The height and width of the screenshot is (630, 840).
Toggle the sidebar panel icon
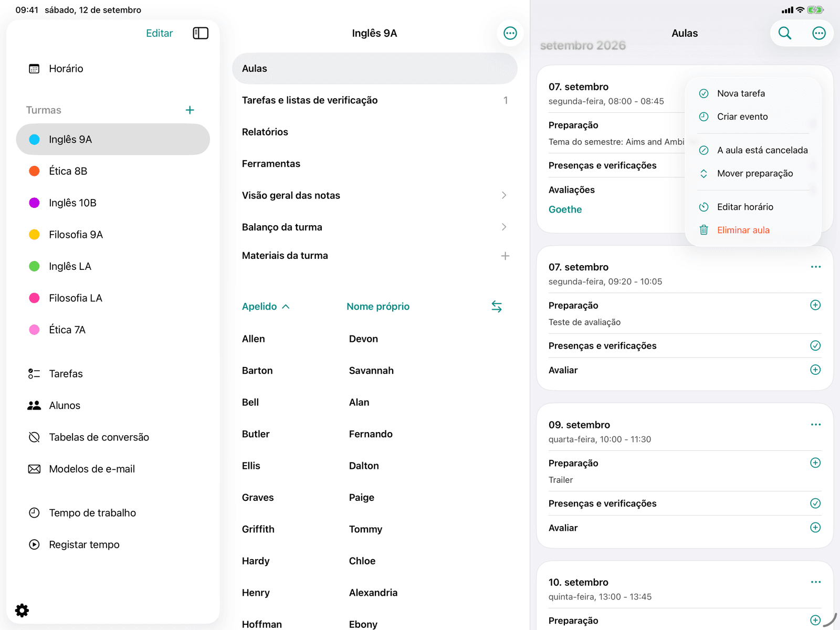[x=201, y=33]
